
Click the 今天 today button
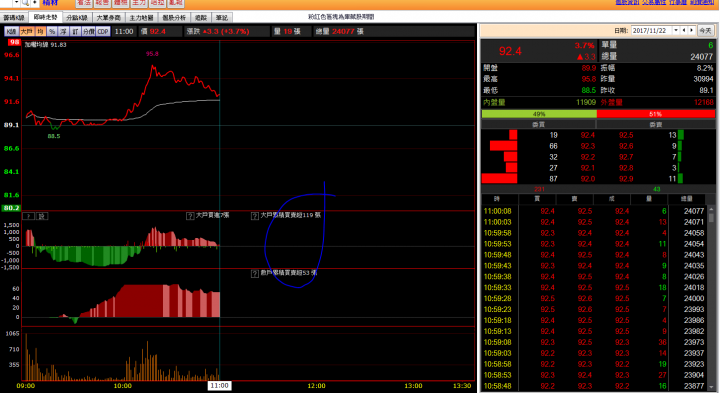705,30
